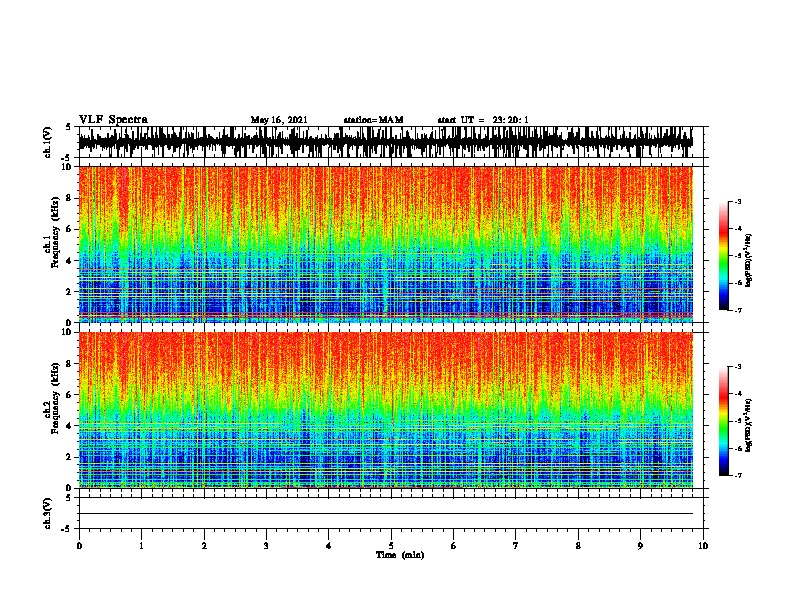Click the "station=MAM" label
The width and height of the screenshot is (792, 612).
[373, 120]
